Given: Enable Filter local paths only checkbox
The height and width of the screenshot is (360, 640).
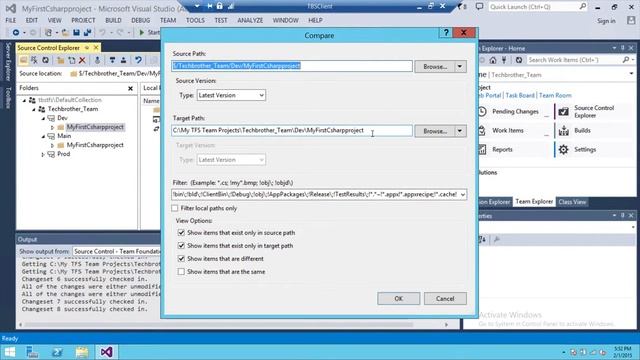Looking at the screenshot, I should [175, 208].
